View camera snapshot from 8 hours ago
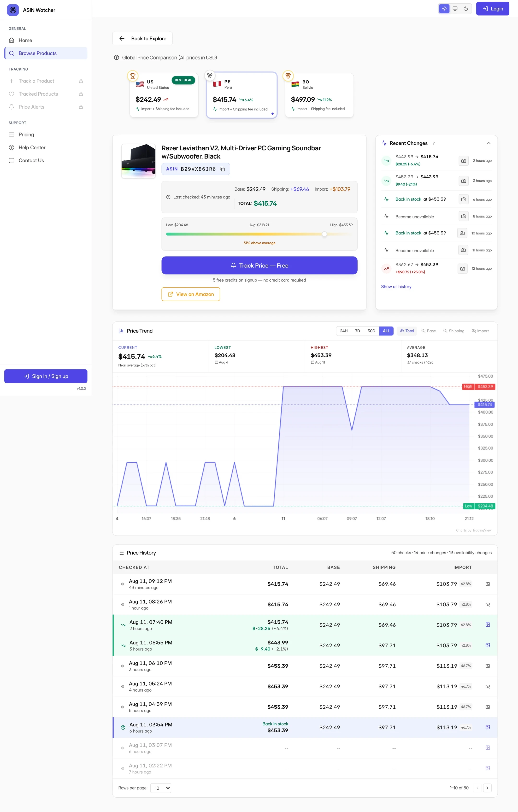The width and height of the screenshot is (518, 812). click(464, 216)
